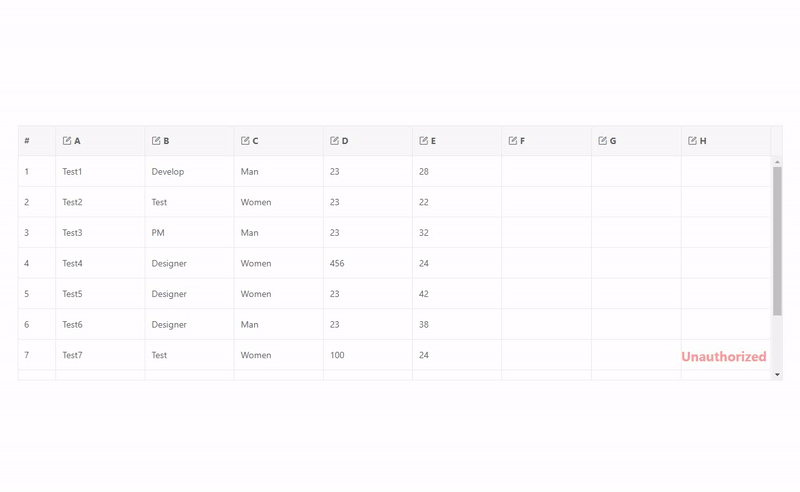800x492 pixels.
Task: Click the edit icon in column F header
Action: pyautogui.click(x=513, y=141)
